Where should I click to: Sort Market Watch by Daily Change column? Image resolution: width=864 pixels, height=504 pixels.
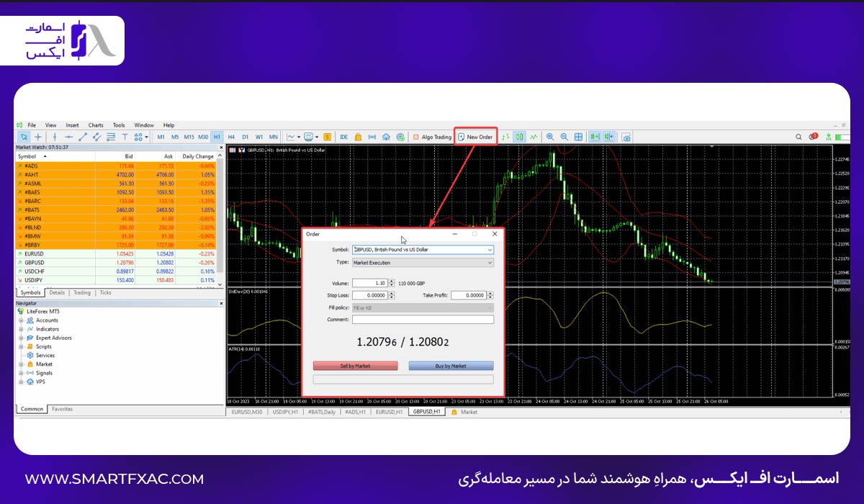point(198,156)
